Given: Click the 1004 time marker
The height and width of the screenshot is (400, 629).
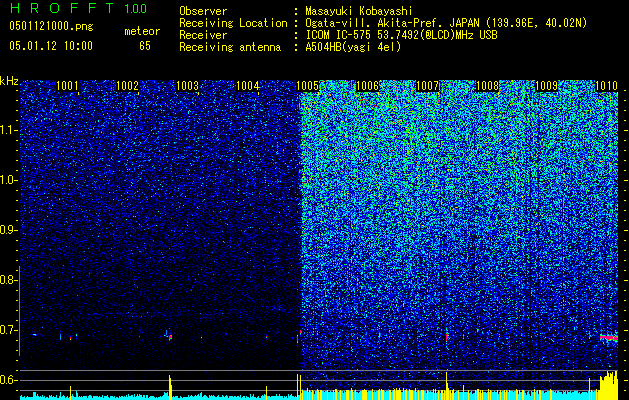Looking at the screenshot, I should (248, 85).
